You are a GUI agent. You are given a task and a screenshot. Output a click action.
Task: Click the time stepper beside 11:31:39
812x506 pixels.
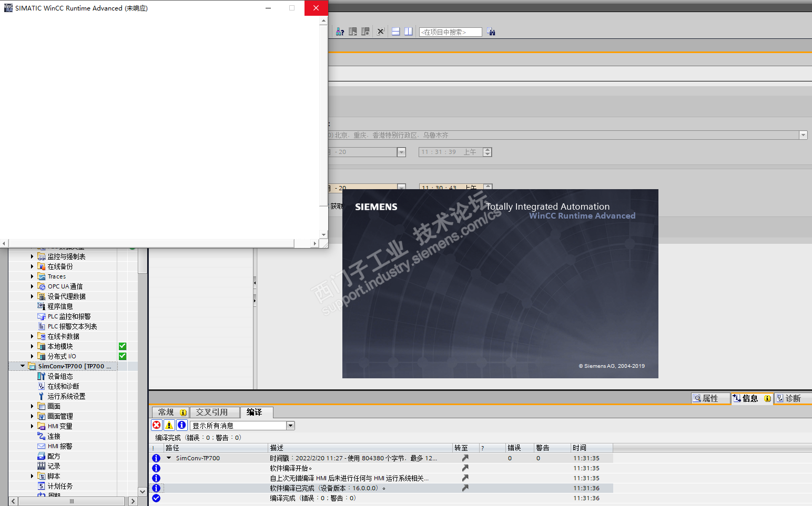click(x=488, y=152)
